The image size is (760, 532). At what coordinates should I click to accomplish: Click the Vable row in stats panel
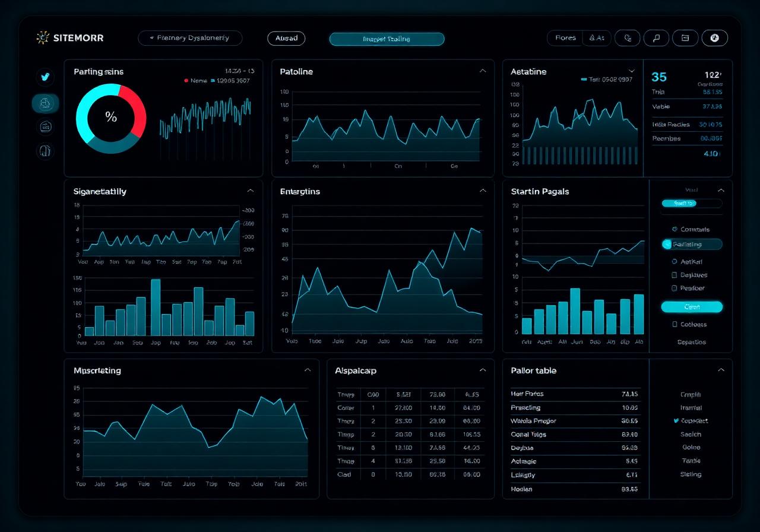point(687,107)
